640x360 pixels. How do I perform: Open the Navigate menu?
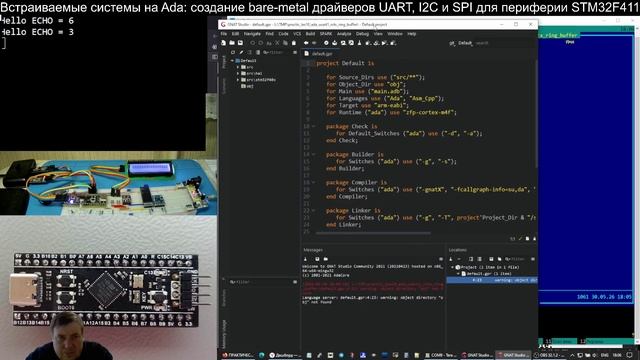252,34
